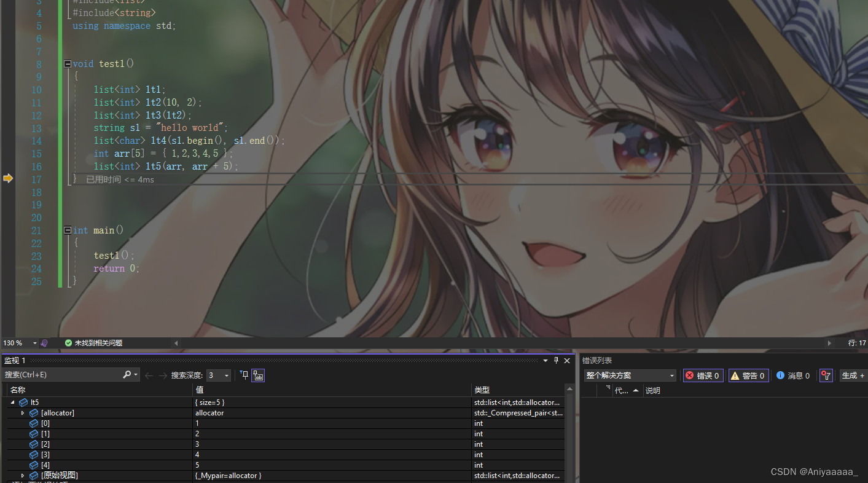Select the [3] element row
Viewport: 868px width, 483px height.
(286, 455)
